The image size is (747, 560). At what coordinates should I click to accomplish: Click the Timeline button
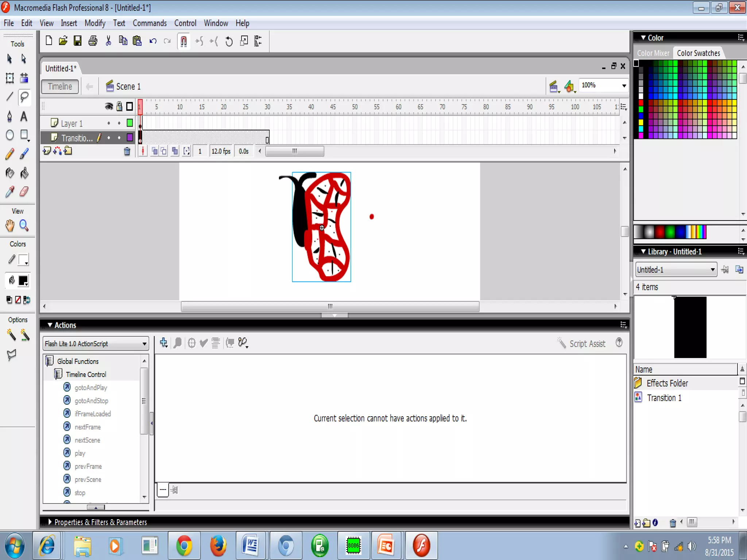point(60,86)
